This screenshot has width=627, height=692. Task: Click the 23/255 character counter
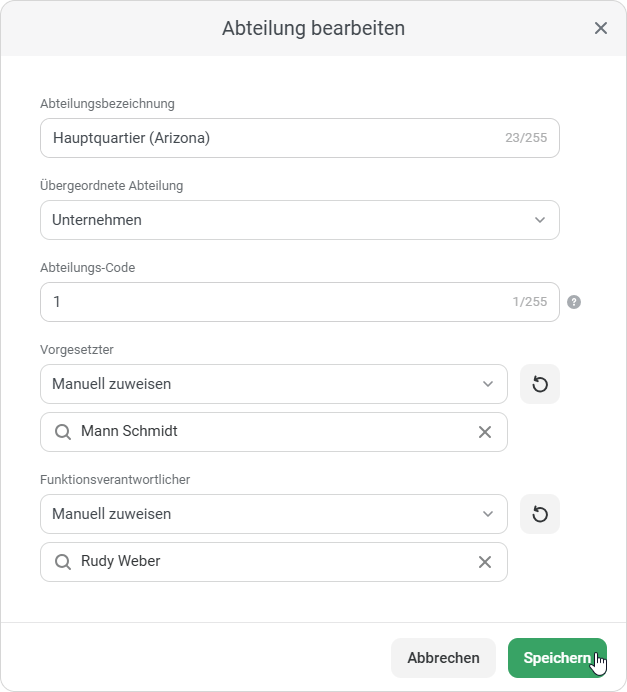point(526,138)
